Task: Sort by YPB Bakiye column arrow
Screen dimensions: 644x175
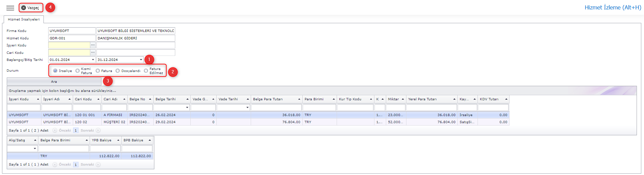Action: (118, 140)
